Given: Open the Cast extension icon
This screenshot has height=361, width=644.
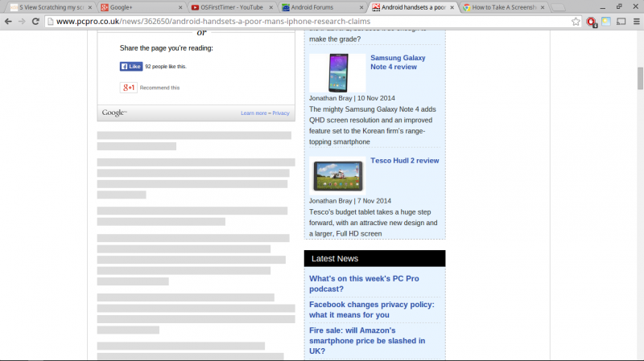Looking at the screenshot, I should [x=621, y=22].
